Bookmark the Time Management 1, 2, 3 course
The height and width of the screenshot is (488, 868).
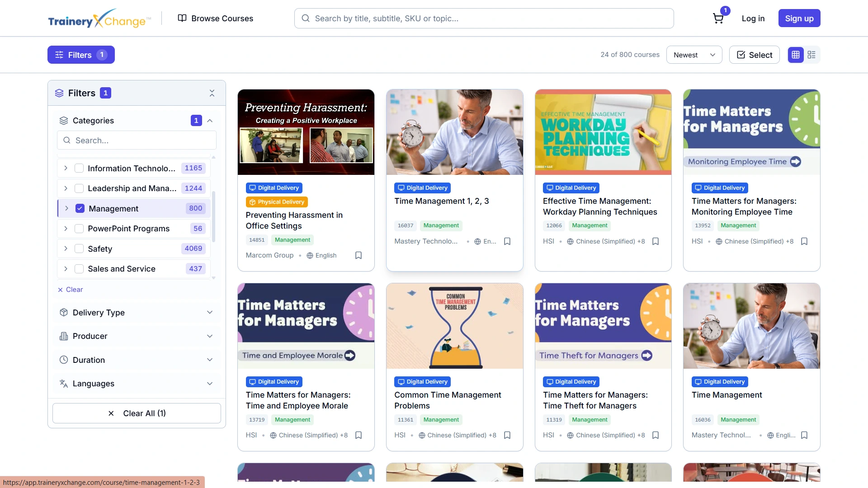click(x=507, y=241)
